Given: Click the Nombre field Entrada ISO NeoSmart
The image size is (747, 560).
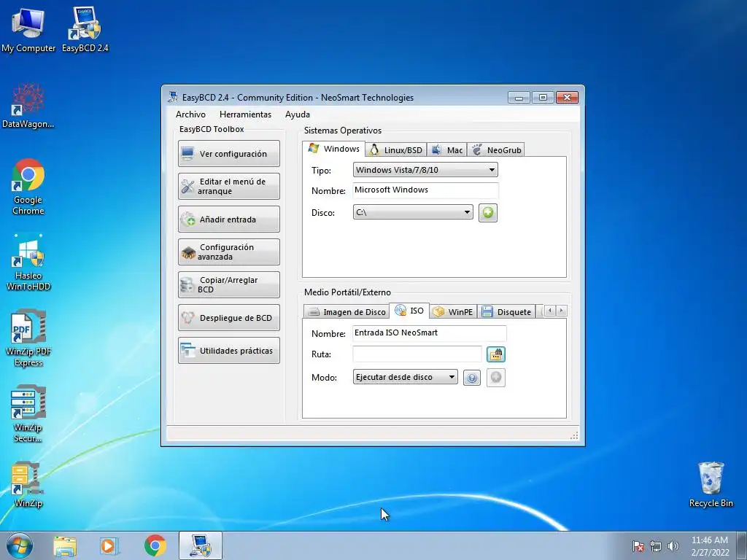Looking at the screenshot, I should pos(429,332).
